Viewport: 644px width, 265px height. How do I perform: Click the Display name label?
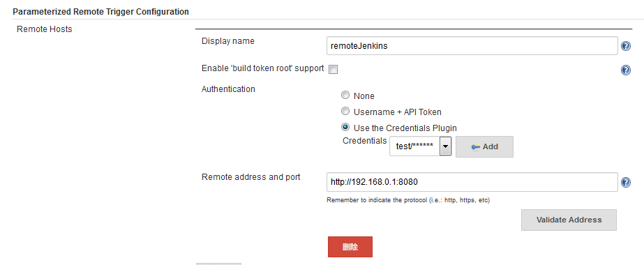[228, 41]
